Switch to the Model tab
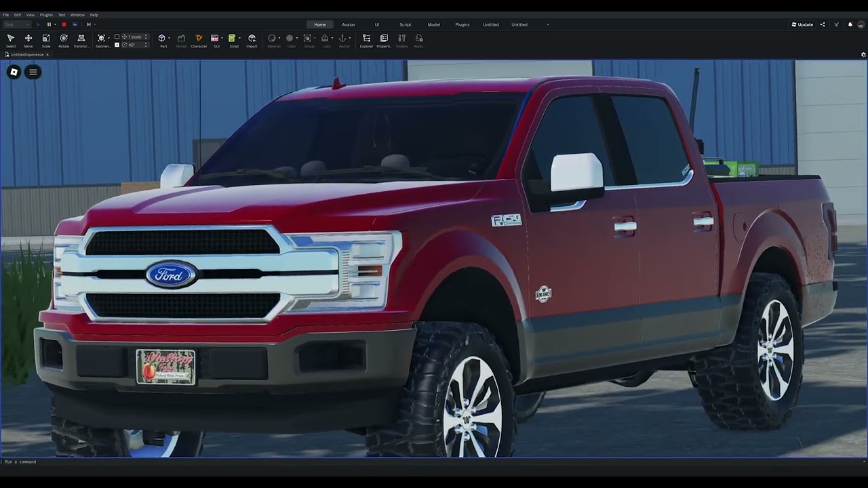Screen dimensions: 868x488 click(434, 24)
